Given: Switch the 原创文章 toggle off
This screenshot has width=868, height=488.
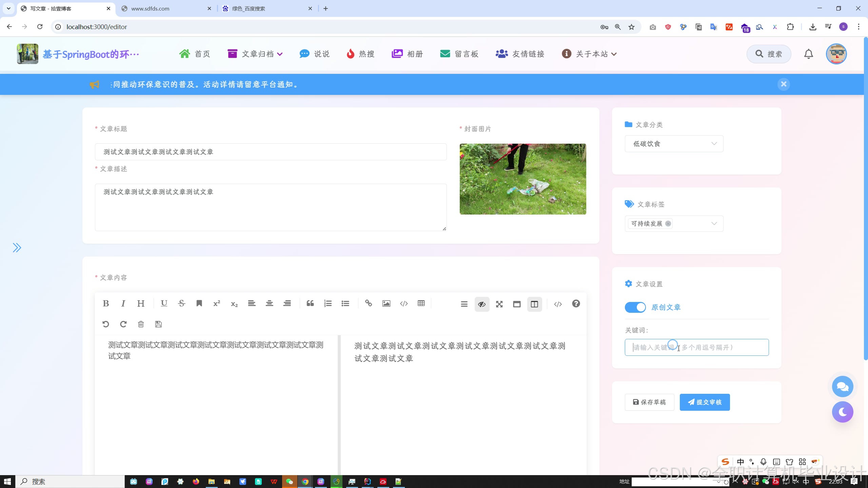Looking at the screenshot, I should (x=635, y=307).
